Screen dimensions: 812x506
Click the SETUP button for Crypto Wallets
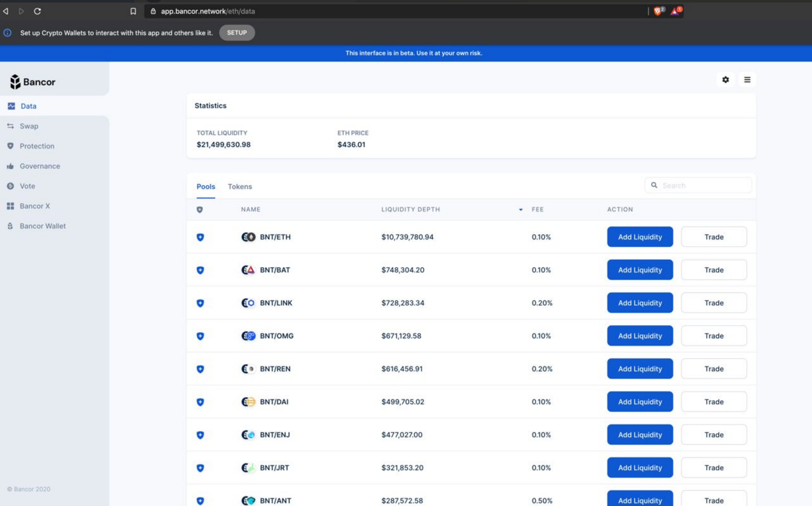tap(236, 32)
